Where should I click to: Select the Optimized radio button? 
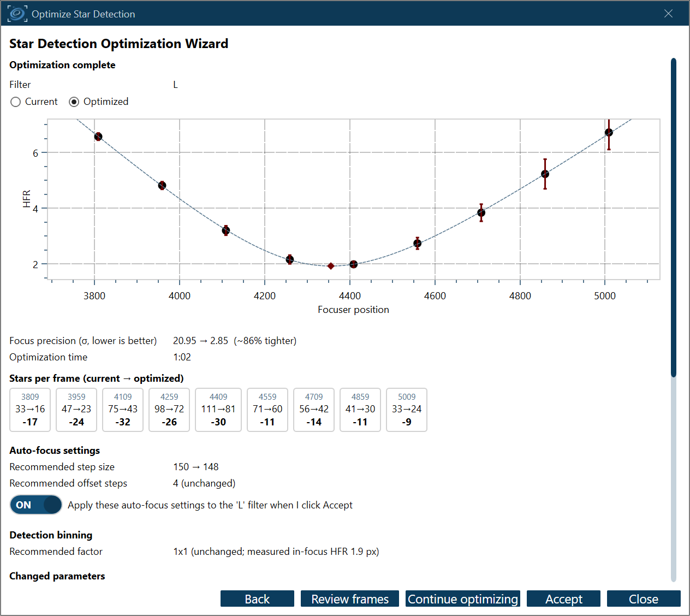tap(99, 102)
